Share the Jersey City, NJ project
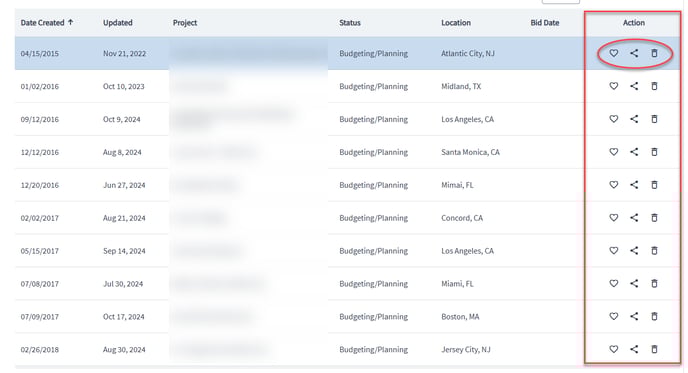 click(634, 349)
